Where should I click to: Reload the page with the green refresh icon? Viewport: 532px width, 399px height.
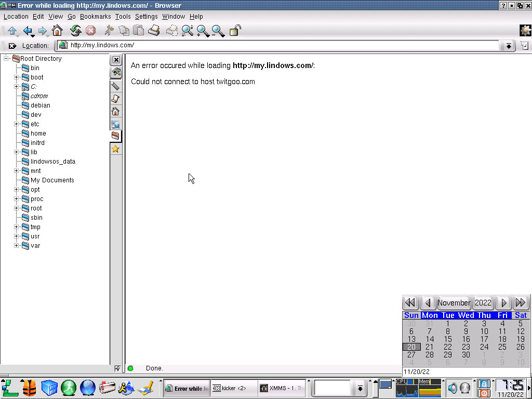75,31
